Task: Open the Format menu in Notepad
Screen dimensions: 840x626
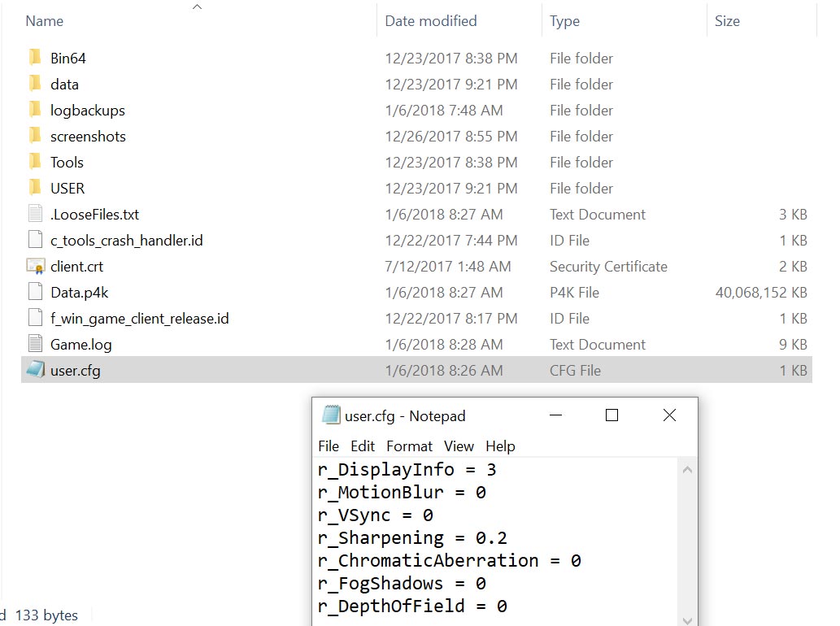Action: click(x=409, y=446)
